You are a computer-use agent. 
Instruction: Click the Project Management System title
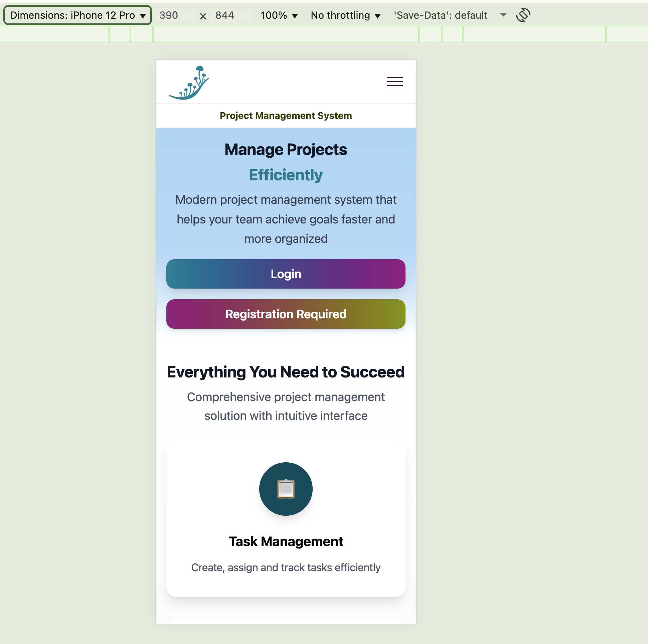point(286,116)
